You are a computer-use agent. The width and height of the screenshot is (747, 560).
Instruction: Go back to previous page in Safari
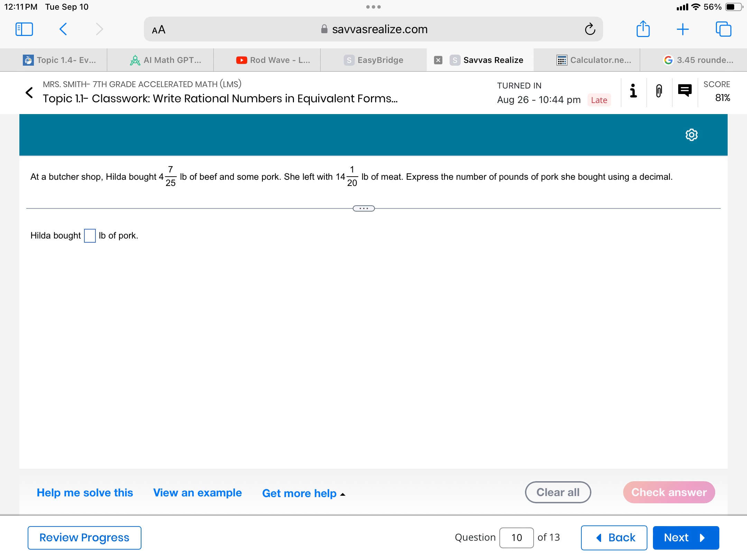tap(63, 29)
